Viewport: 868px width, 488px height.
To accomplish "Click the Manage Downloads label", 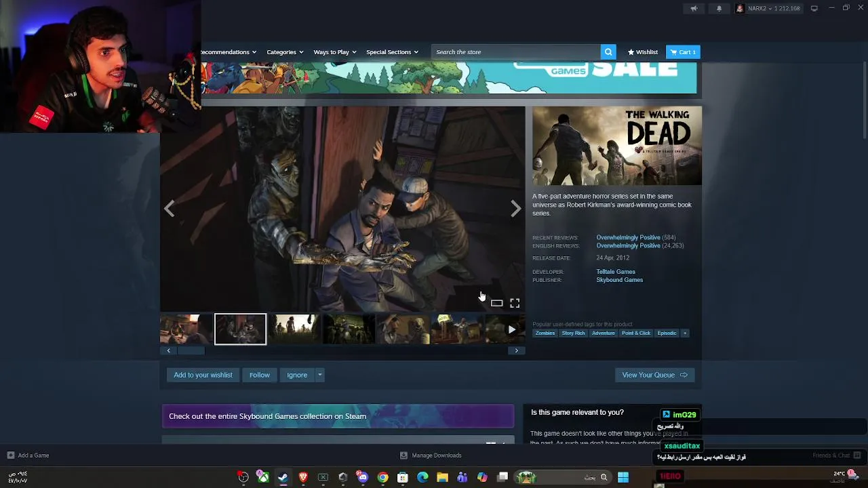I will 437,455.
